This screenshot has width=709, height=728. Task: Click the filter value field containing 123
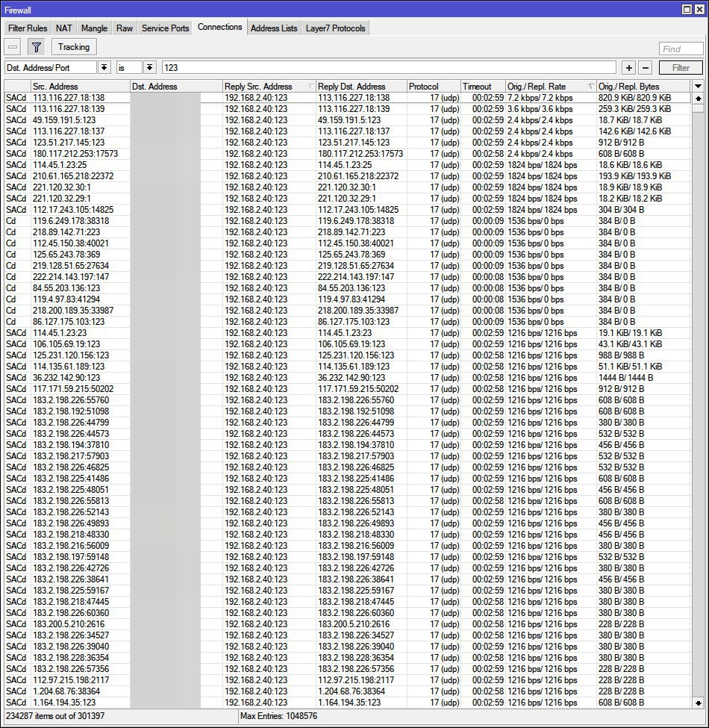click(x=388, y=67)
